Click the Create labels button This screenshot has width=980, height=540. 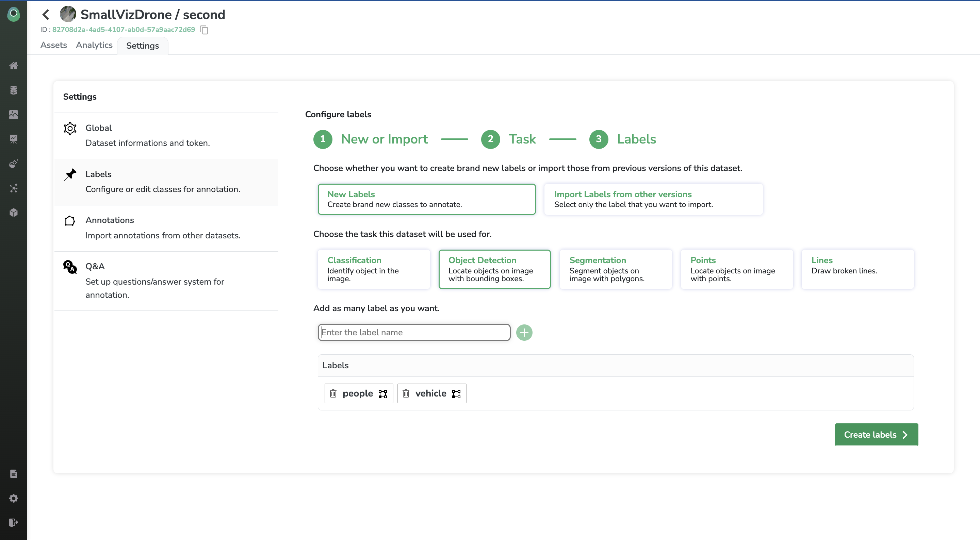[876, 434]
